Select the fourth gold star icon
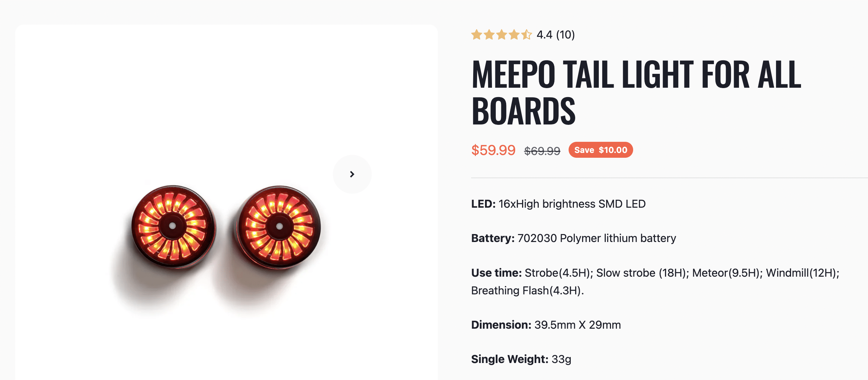The width and height of the screenshot is (868, 380). 515,35
